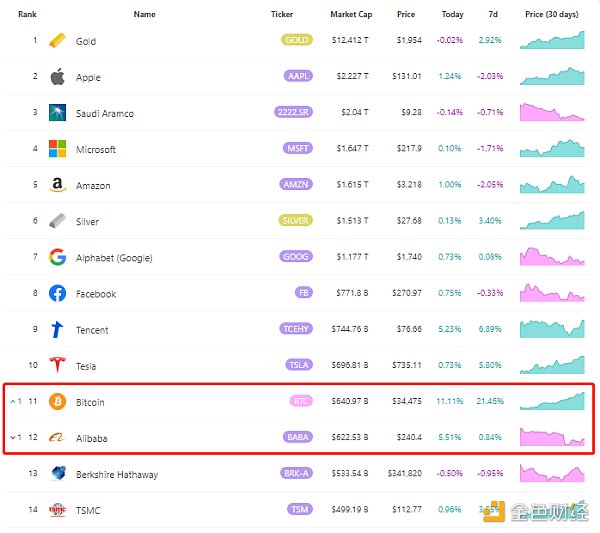Click the Gold bar icon

point(58,41)
